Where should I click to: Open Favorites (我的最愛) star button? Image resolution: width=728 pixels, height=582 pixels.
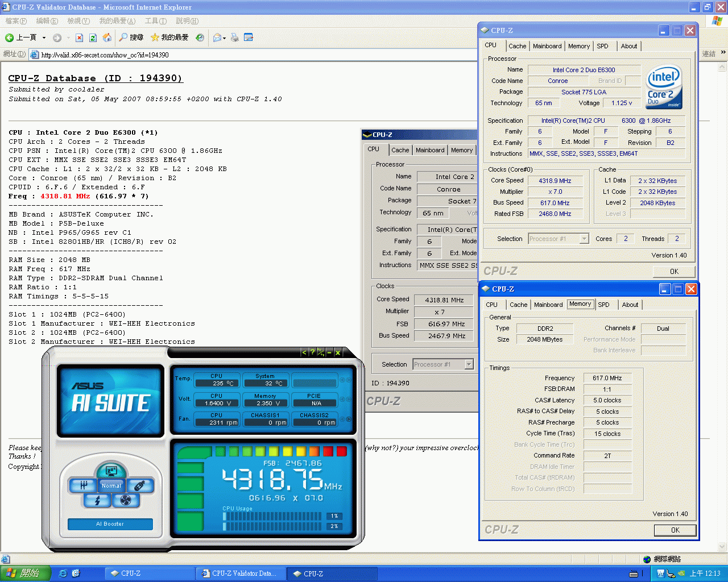tap(169, 38)
